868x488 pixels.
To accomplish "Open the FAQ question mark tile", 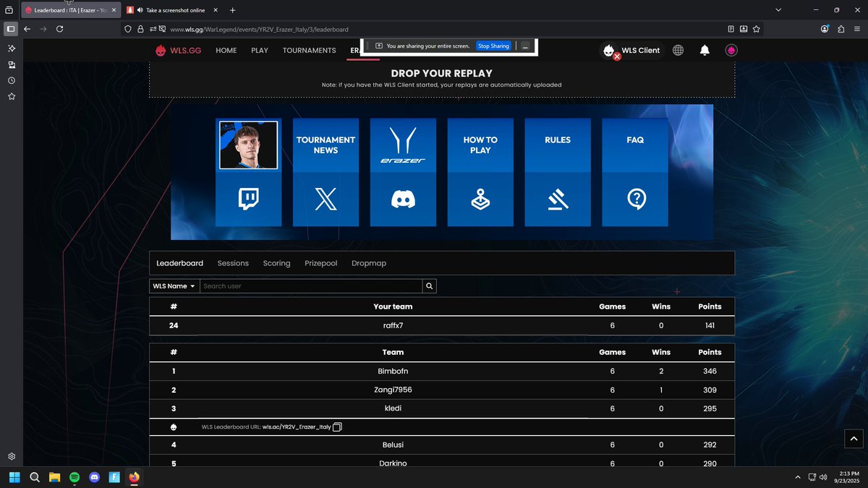I will point(635,199).
